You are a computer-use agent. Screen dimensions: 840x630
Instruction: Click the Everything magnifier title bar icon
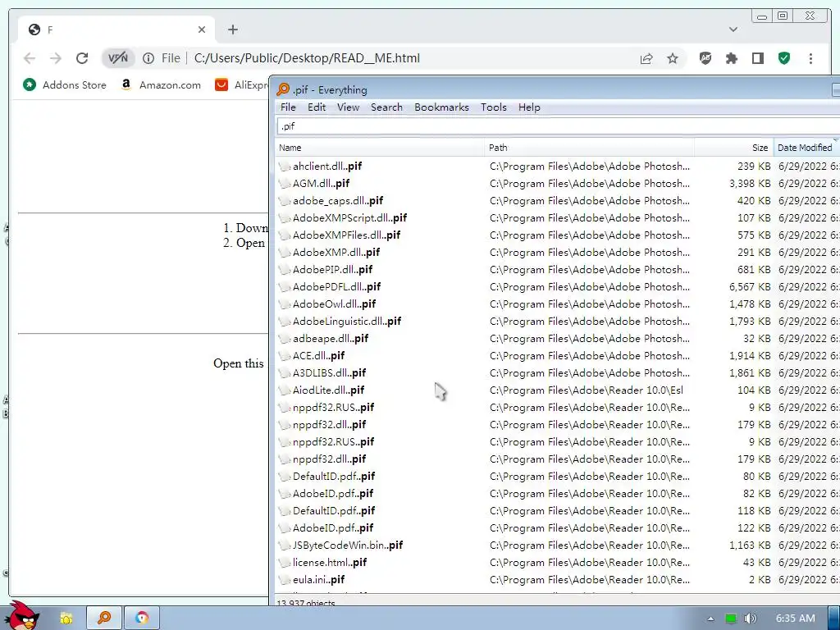[x=283, y=89]
